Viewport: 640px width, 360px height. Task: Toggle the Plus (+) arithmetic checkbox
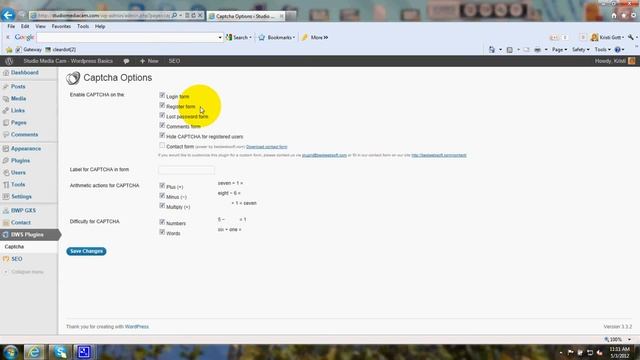click(162, 186)
